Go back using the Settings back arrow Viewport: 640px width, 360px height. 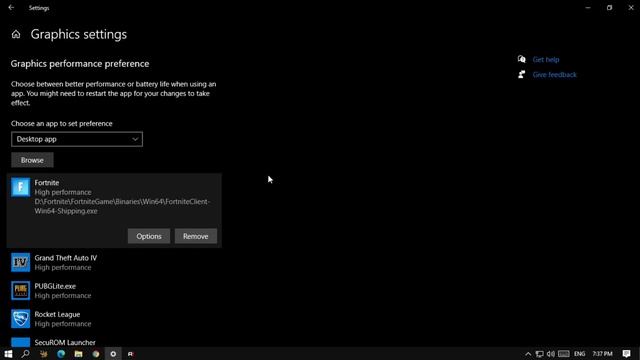tap(11, 8)
